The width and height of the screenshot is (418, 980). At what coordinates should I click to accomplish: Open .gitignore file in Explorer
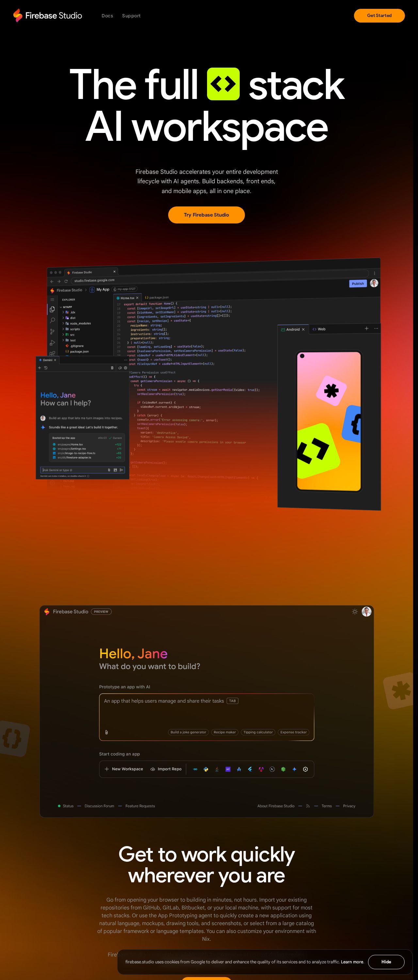[74, 346]
